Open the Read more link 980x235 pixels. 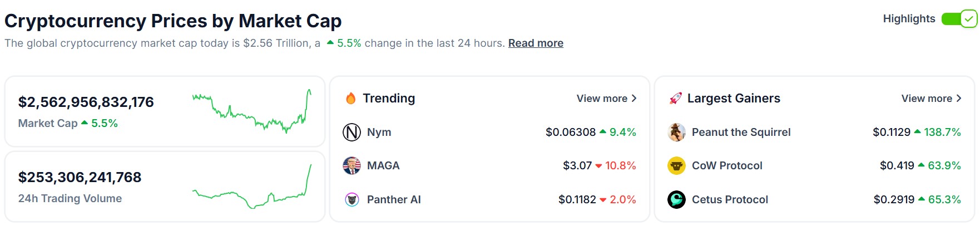pos(536,43)
